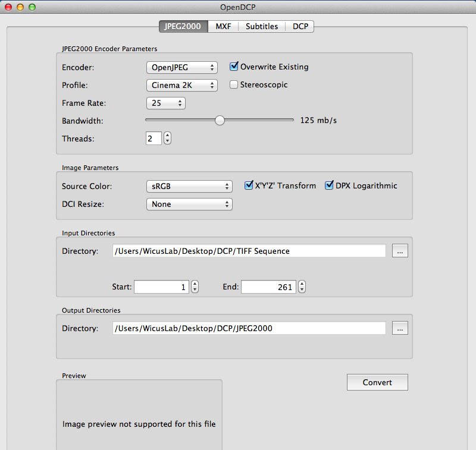Open the MXF tab
Image resolution: width=476 pixels, height=450 pixels.
(223, 26)
